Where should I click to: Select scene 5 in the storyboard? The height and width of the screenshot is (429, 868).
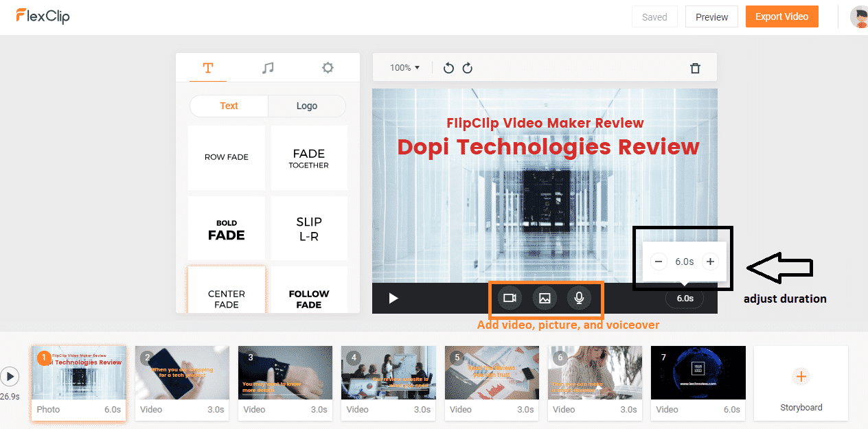491,373
